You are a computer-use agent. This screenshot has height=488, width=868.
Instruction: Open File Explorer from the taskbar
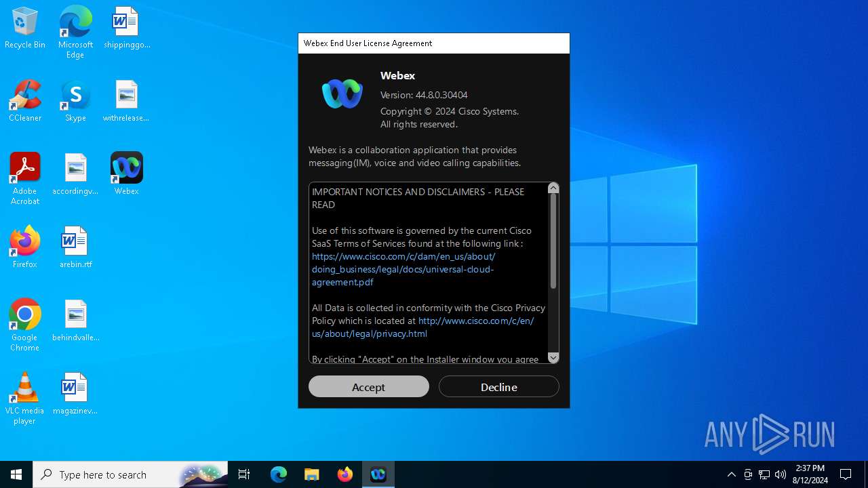tap(311, 474)
